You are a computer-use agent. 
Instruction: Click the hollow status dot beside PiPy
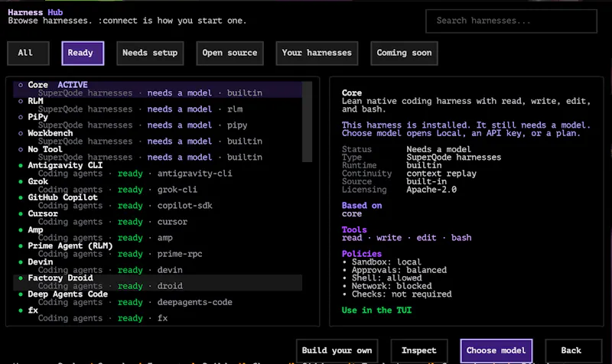(21, 117)
